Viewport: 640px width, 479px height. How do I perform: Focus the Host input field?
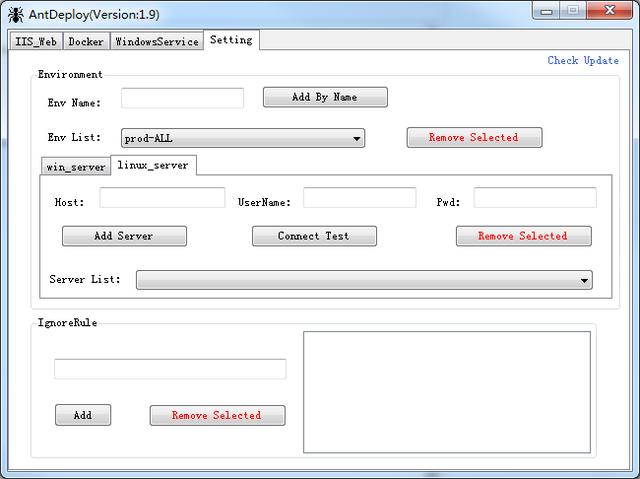tap(162, 197)
